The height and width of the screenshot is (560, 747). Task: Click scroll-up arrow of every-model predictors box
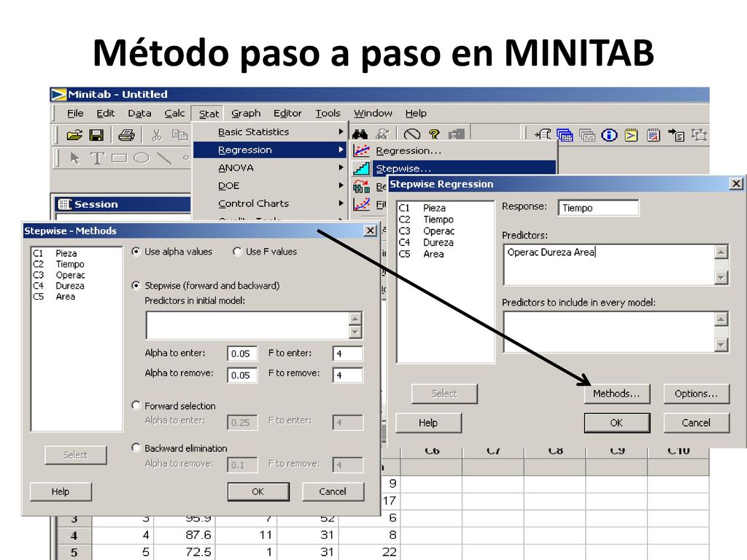tap(721, 319)
